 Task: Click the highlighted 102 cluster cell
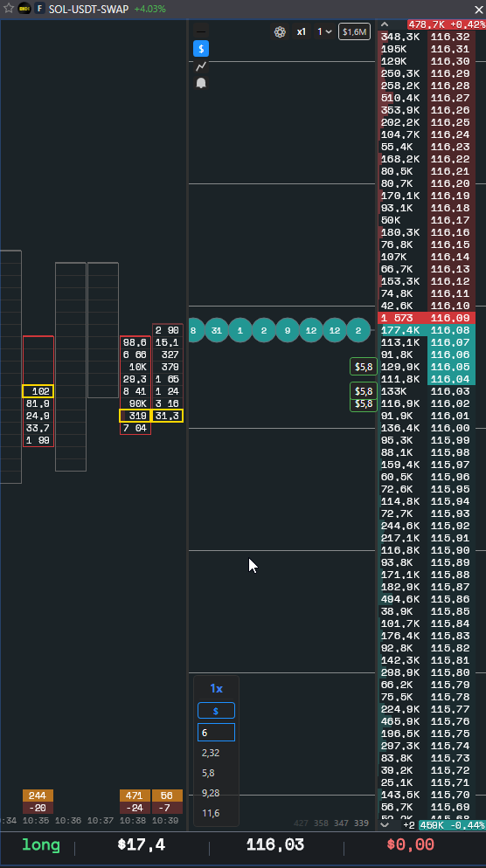pos(38,391)
